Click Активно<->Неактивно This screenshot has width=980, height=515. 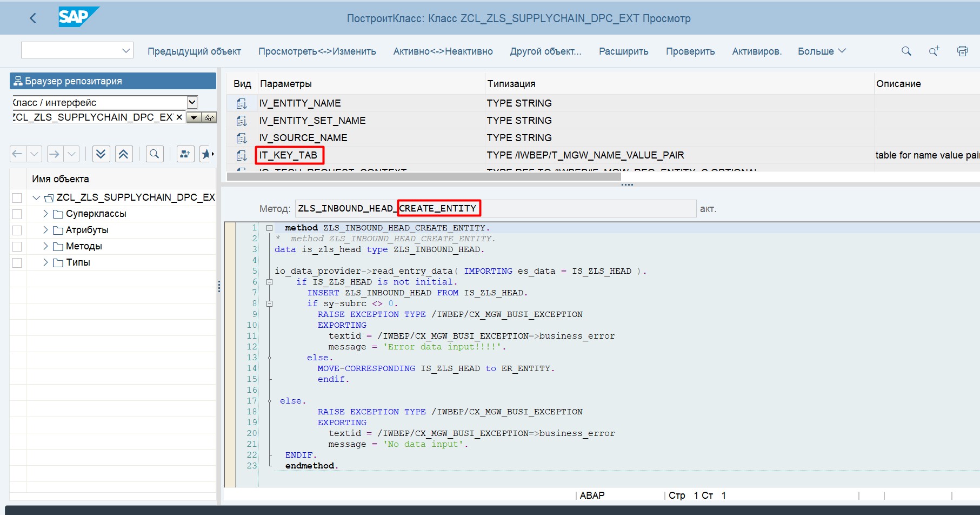443,51
